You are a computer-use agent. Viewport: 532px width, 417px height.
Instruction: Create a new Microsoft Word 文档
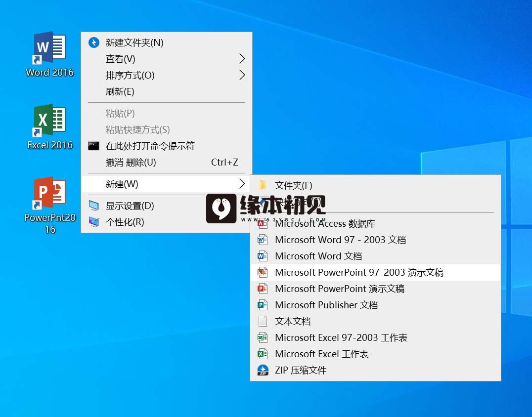coord(375,256)
